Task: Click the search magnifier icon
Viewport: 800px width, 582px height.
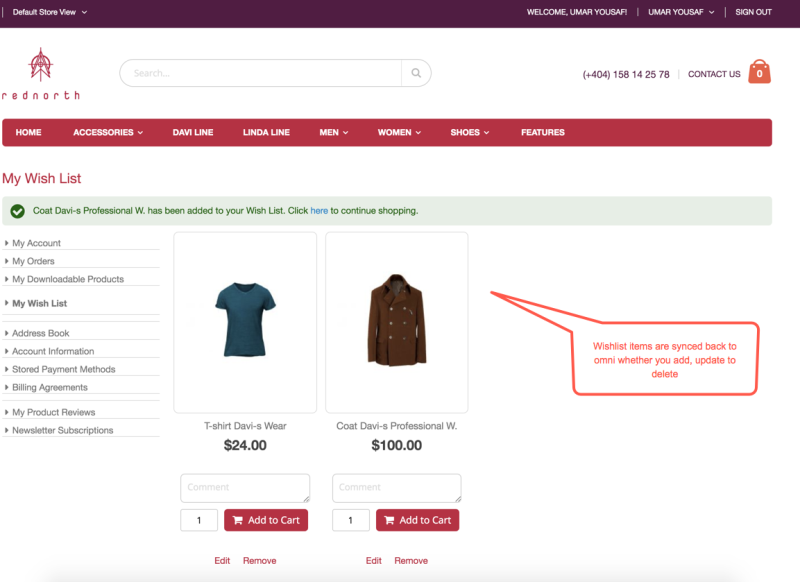Action: pos(416,73)
